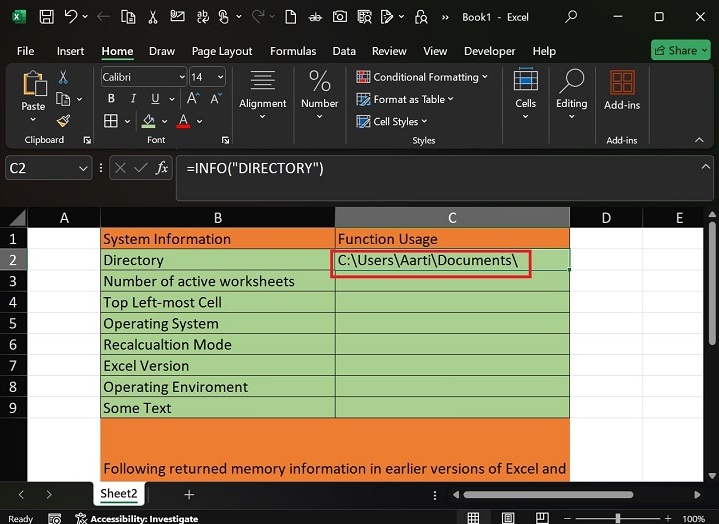Toggle Underline formatting

point(153,99)
